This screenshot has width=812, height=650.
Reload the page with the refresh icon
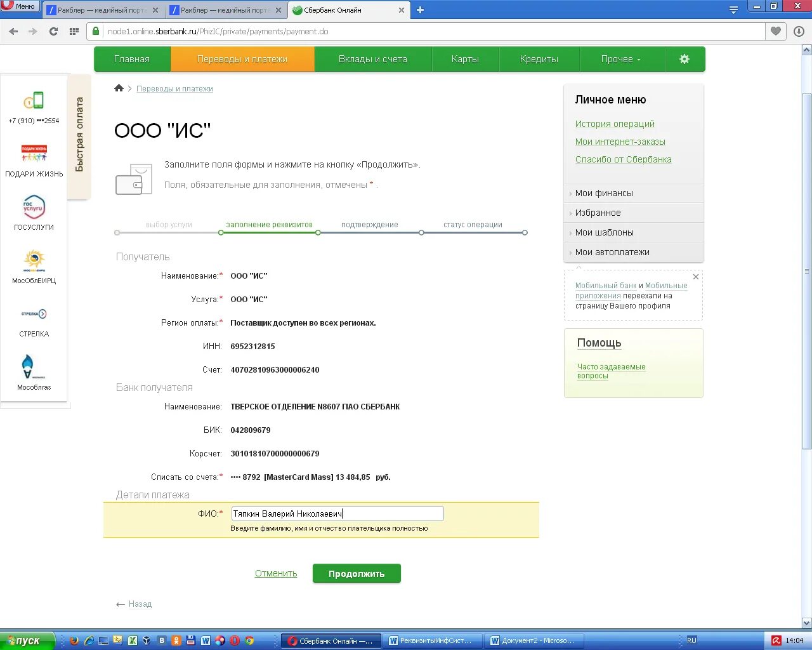[x=54, y=31]
